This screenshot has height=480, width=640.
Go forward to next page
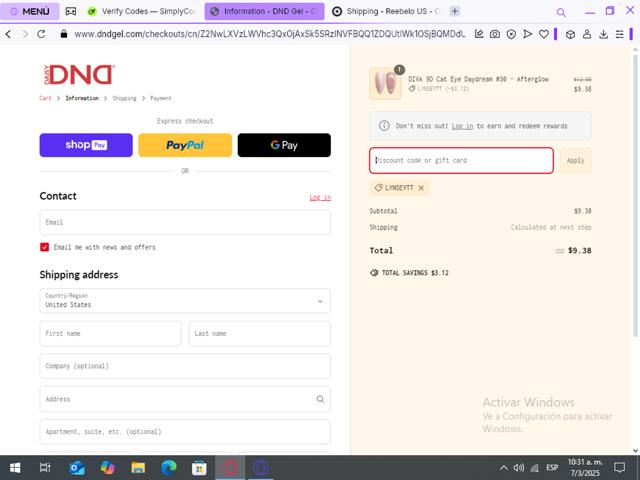[x=25, y=34]
